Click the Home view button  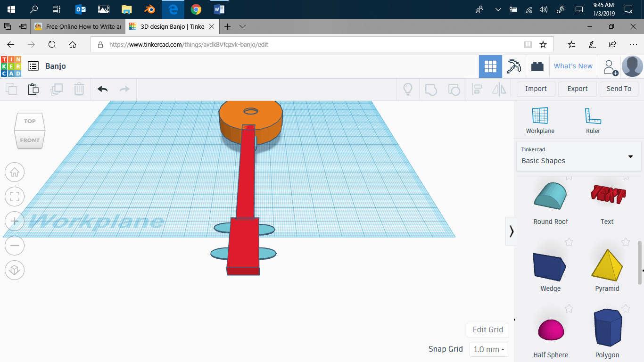[x=15, y=172]
